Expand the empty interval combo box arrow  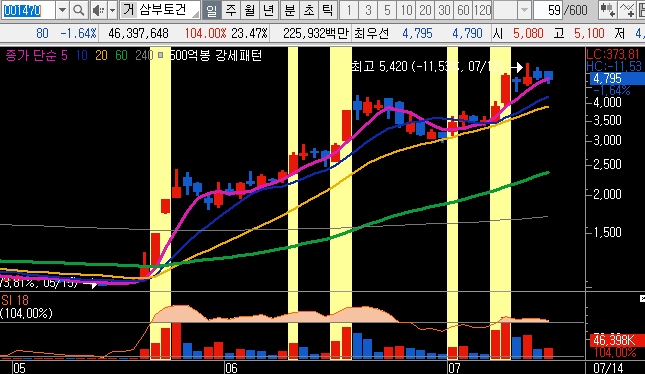point(524,10)
